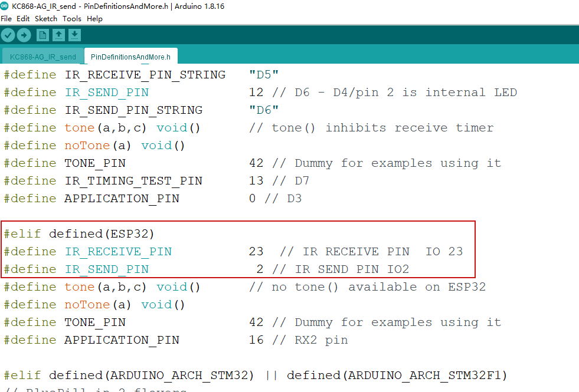Open the Sketch menu

coord(45,18)
